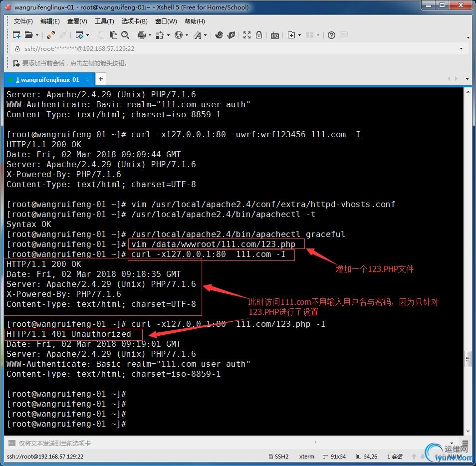476x466 pixels.
Task: Click the 91x34 terminal size indicator
Action: (334, 457)
